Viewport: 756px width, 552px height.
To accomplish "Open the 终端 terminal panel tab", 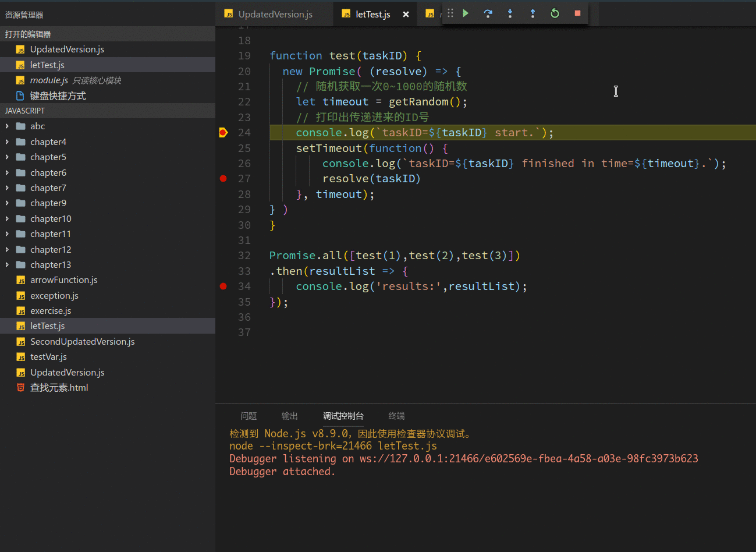I will pos(396,416).
